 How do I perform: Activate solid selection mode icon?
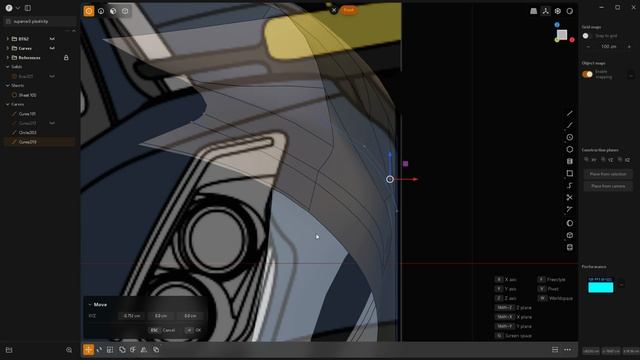coord(125,11)
